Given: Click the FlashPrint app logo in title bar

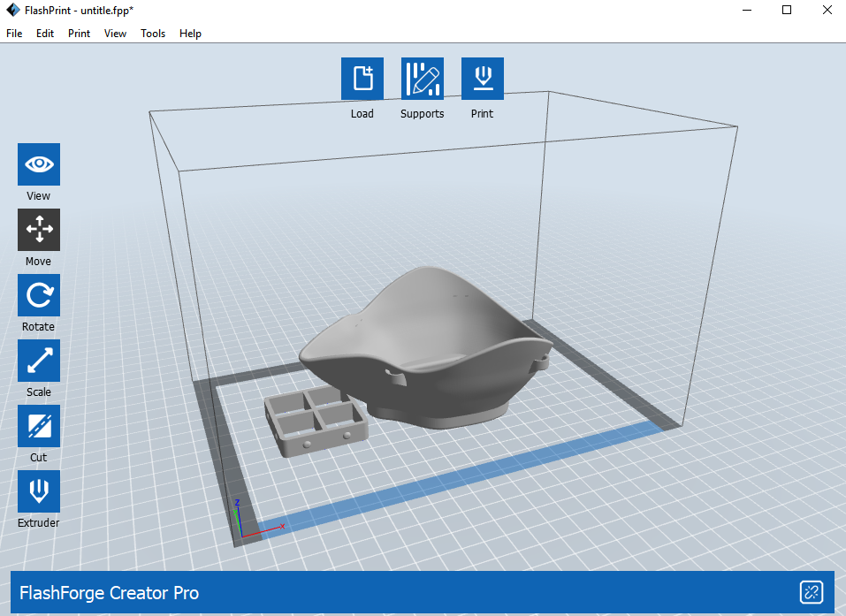Looking at the screenshot, I should 13,11.
